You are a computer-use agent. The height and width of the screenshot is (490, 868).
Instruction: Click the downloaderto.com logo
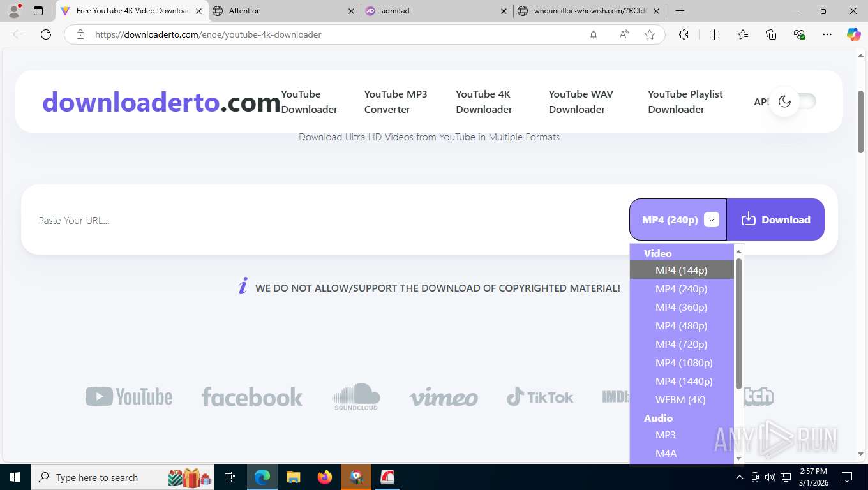tap(161, 102)
